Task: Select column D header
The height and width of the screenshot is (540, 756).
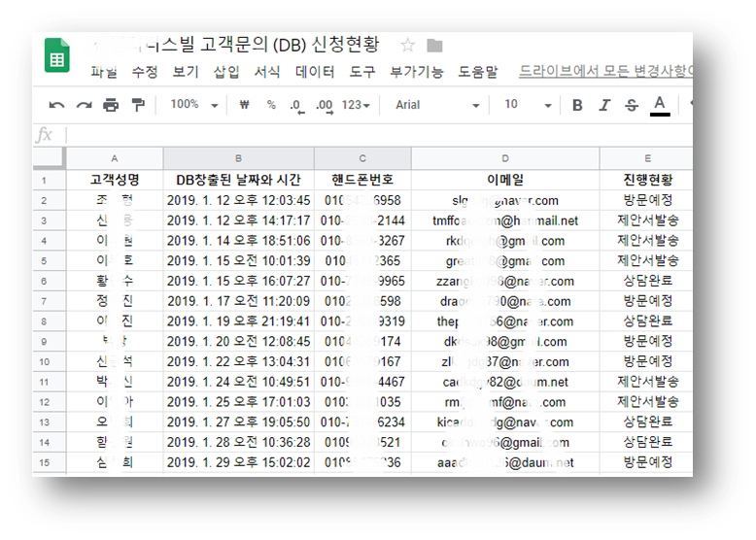Action: [x=505, y=158]
